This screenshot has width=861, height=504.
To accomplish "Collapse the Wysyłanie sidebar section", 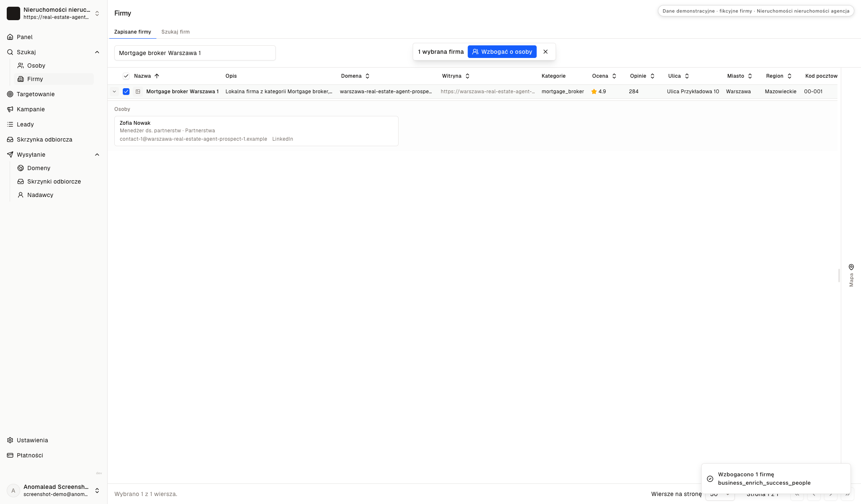I will click(x=97, y=155).
